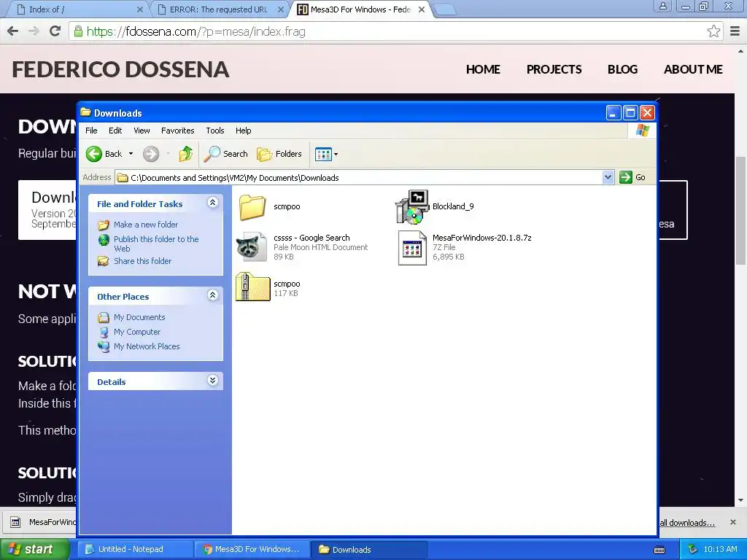Open the Help menu

243,131
